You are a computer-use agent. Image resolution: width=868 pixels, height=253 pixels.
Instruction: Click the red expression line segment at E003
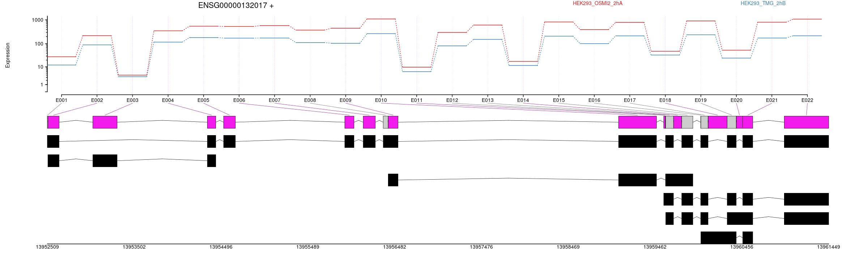point(132,75)
